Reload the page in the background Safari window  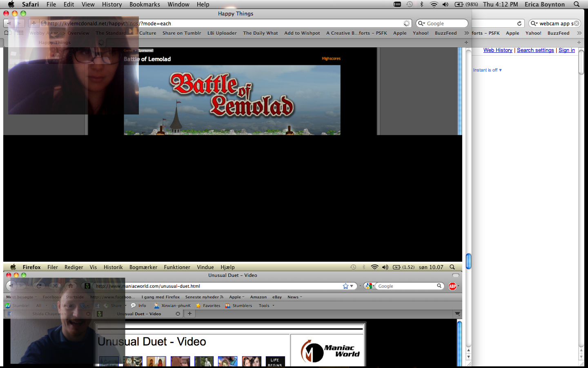(519, 24)
